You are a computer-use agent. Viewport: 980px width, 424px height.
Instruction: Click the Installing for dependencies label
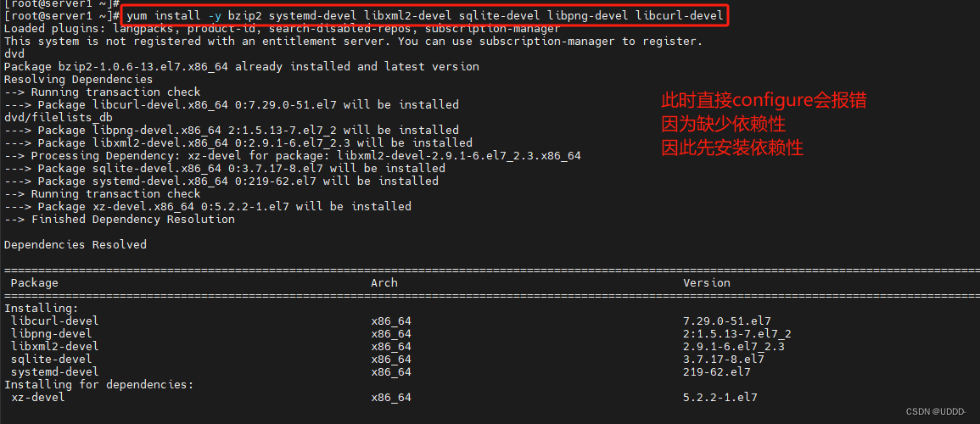click(x=98, y=385)
